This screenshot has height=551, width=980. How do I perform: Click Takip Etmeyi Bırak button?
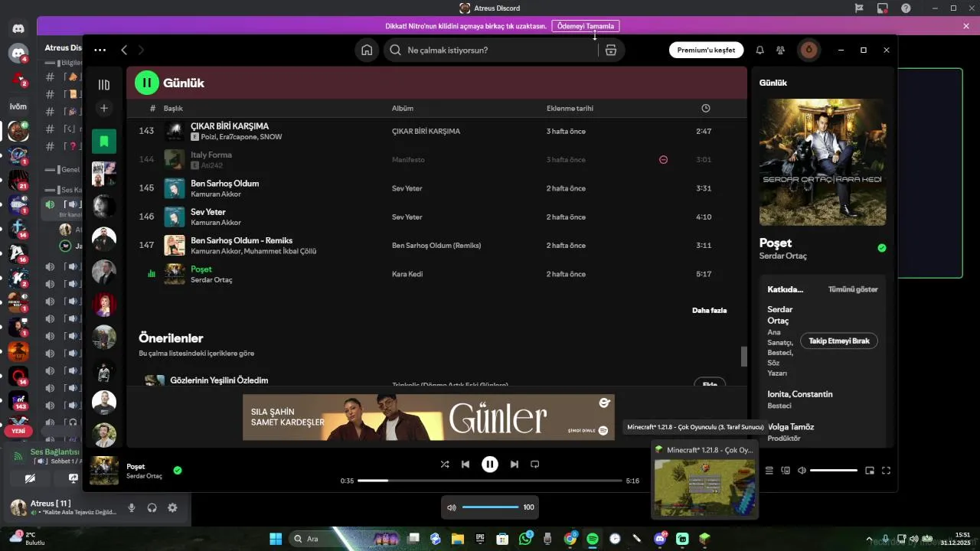pyautogui.click(x=839, y=341)
